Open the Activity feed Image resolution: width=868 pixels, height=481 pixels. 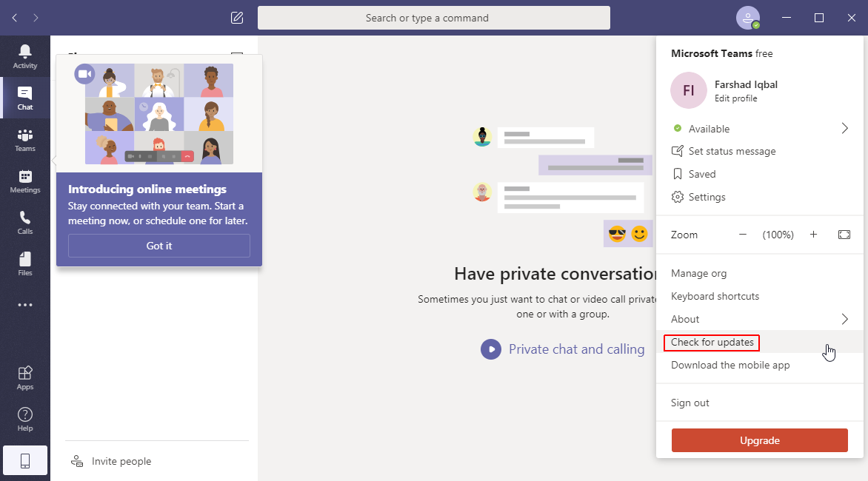tap(25, 56)
